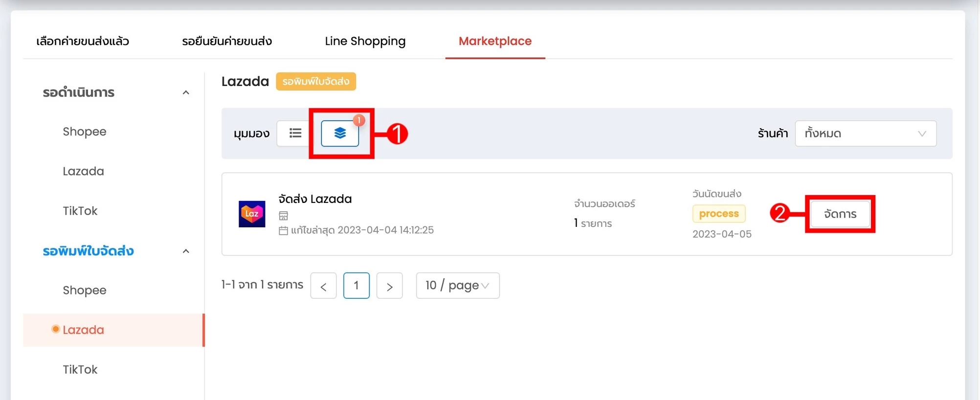
Task: Open the 10 / page size dropdown
Action: tap(458, 286)
